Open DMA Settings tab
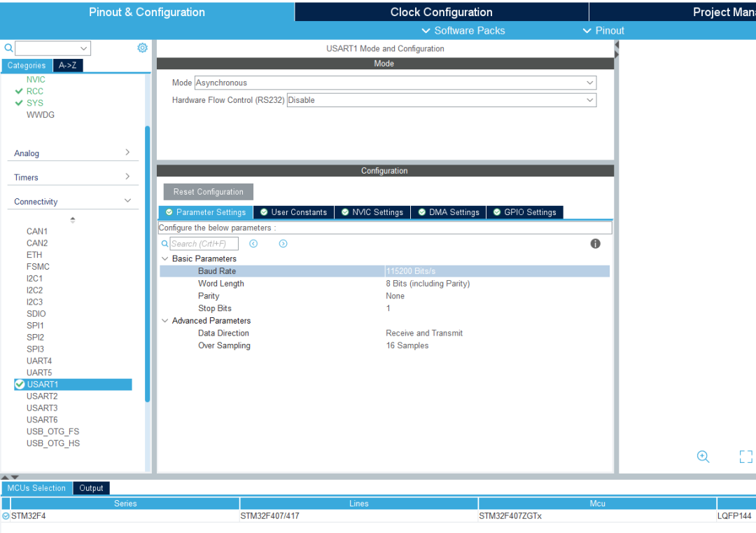 click(x=449, y=212)
